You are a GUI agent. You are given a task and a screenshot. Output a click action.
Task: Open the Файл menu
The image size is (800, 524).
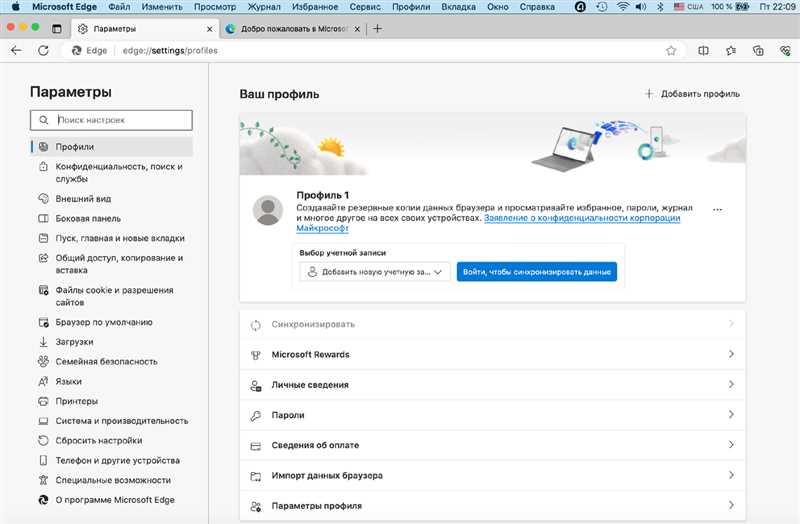tap(119, 7)
